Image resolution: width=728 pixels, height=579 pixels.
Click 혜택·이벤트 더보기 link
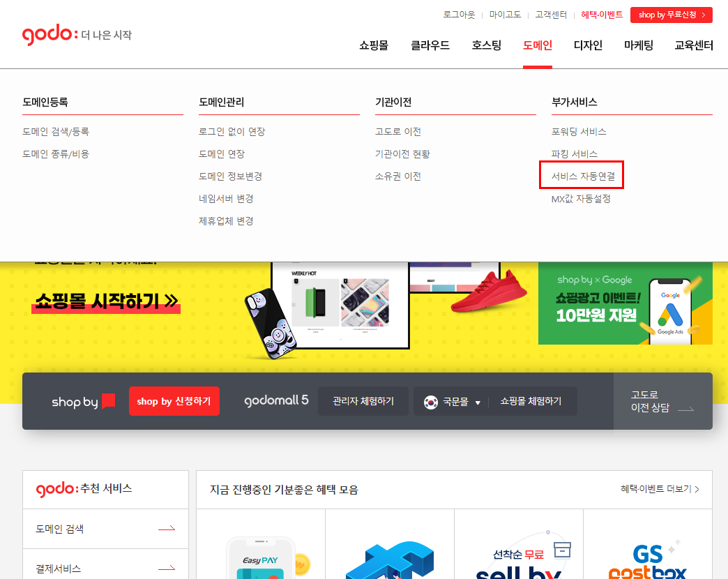[x=660, y=489]
